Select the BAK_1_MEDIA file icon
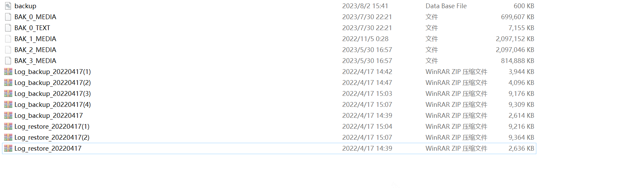The image size is (644, 188). tap(8, 39)
